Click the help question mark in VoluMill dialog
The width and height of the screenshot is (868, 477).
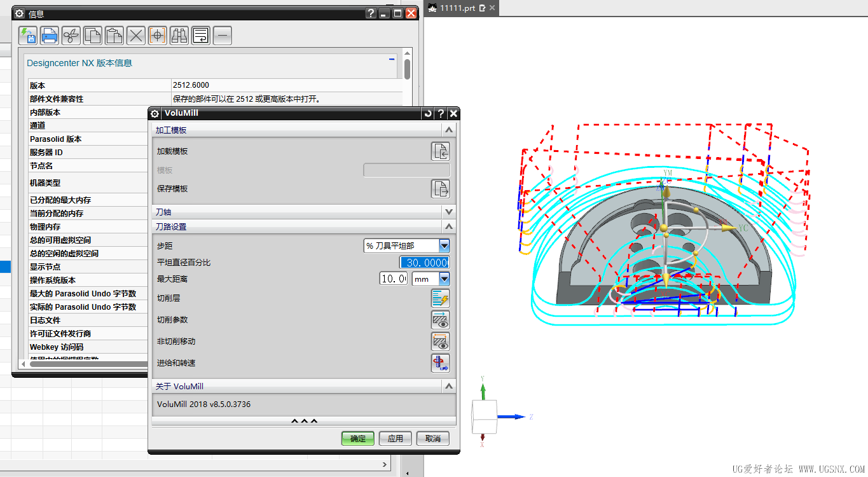(441, 114)
